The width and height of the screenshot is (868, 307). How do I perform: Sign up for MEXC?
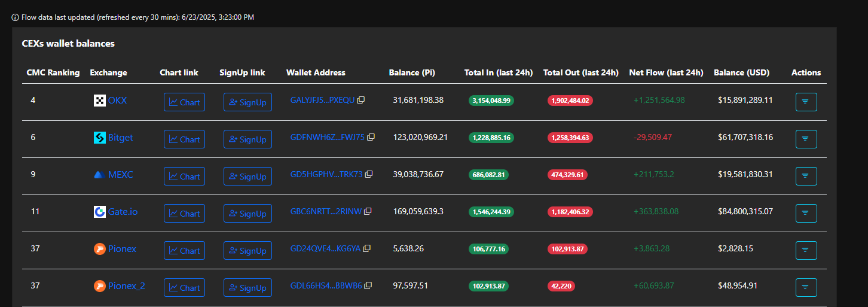247,176
